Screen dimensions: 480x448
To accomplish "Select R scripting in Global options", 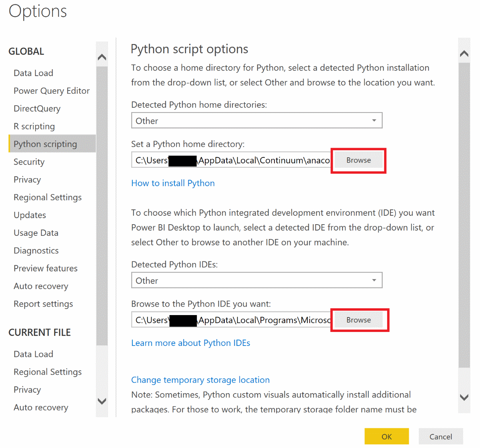I will point(34,127).
